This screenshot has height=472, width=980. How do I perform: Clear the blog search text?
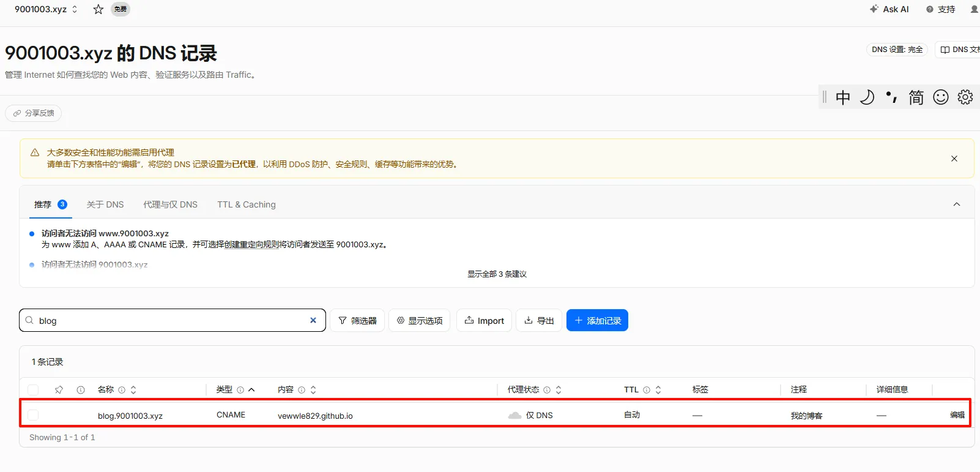[x=313, y=320]
